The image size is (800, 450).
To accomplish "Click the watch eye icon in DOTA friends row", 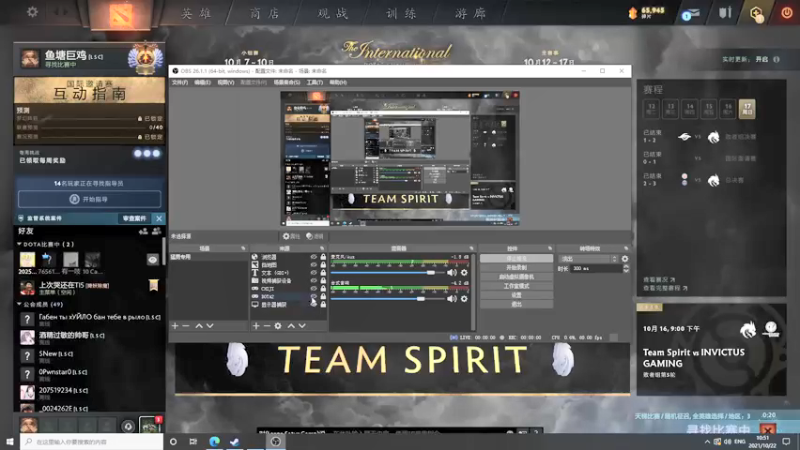I will 153,260.
